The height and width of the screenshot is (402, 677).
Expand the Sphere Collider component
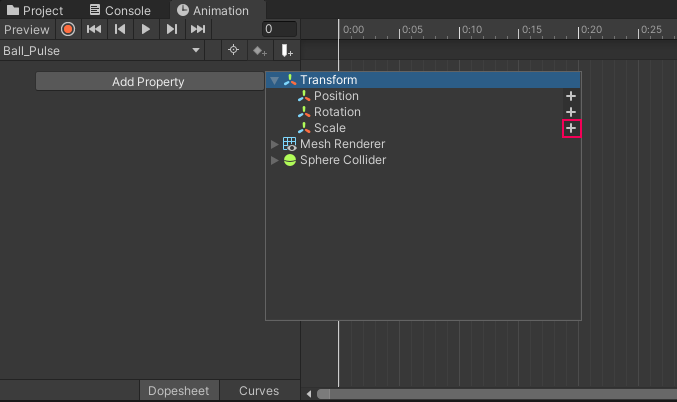275,160
